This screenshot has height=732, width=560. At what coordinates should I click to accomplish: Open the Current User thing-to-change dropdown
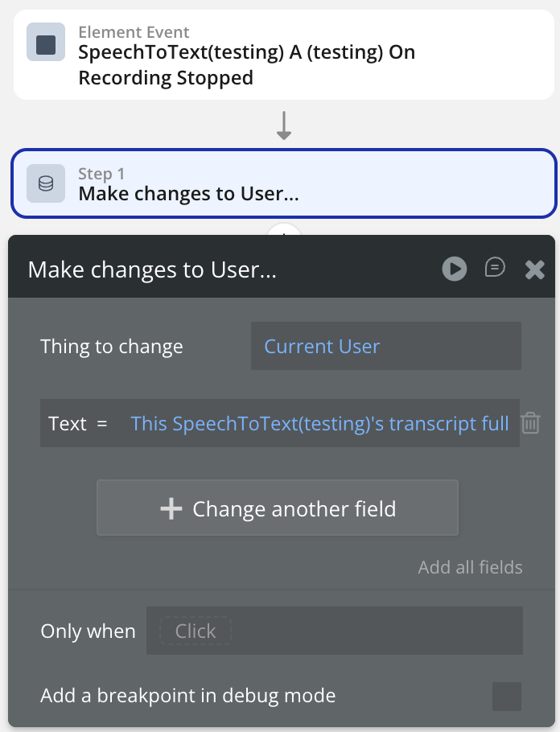coord(385,347)
